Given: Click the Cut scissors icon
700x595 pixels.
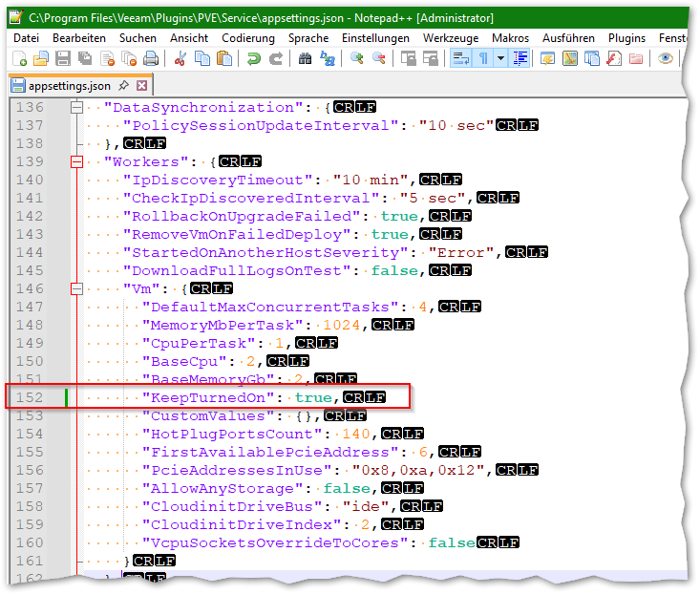Looking at the screenshot, I should (x=179, y=59).
